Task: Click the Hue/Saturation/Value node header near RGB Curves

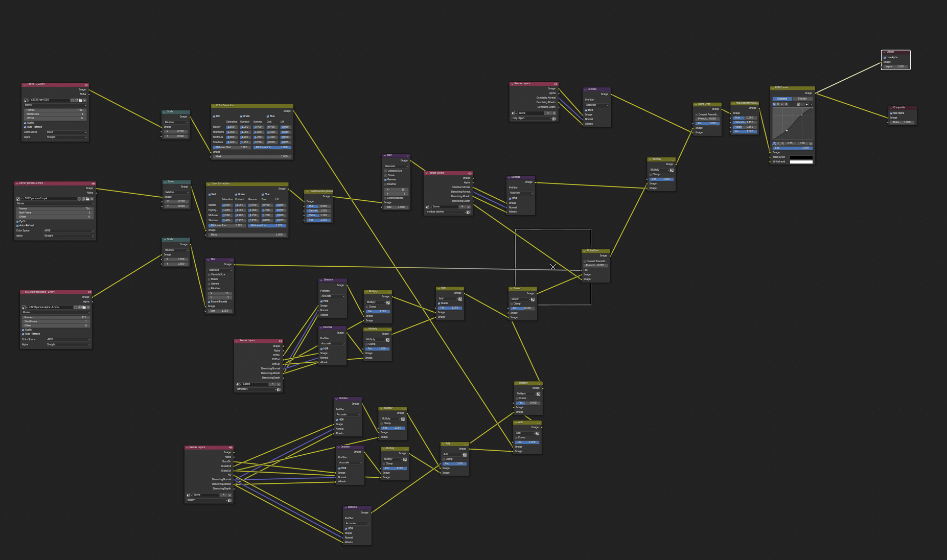Action: click(745, 103)
